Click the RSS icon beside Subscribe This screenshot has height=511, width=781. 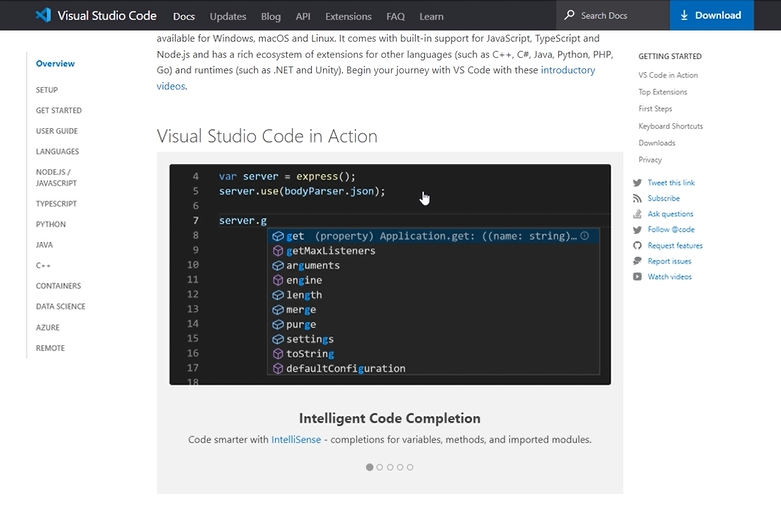coord(637,198)
